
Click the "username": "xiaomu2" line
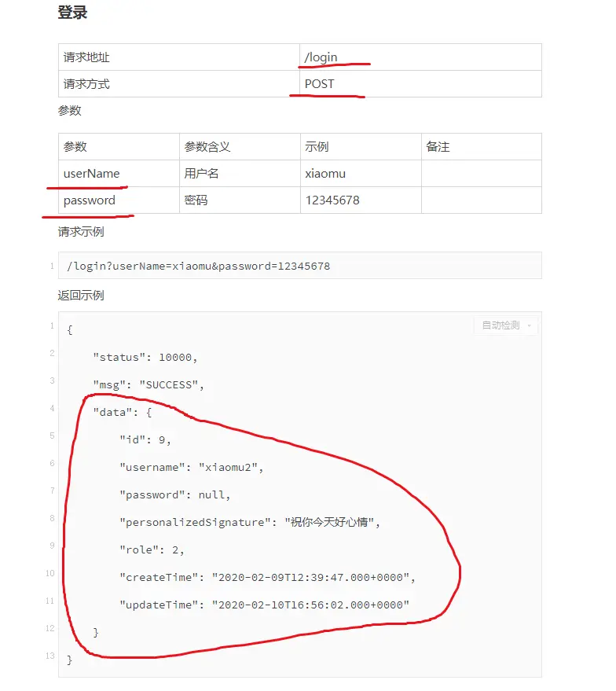pyautogui.click(x=192, y=467)
